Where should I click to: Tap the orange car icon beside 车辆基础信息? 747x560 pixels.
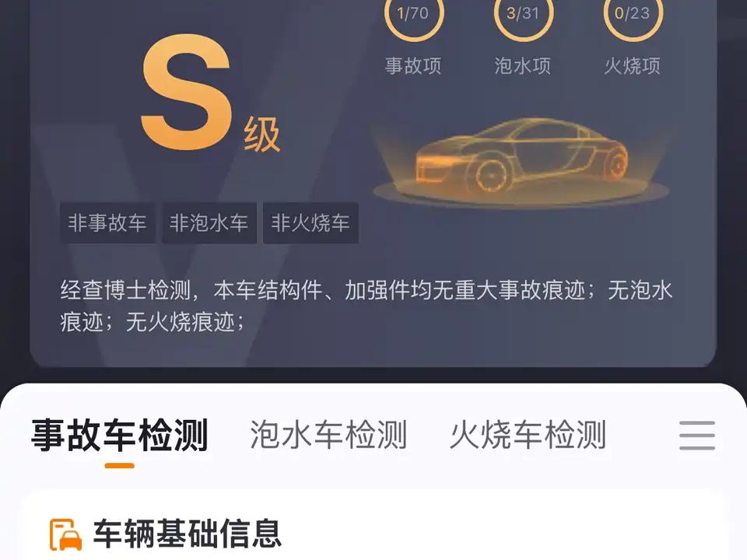point(65,534)
